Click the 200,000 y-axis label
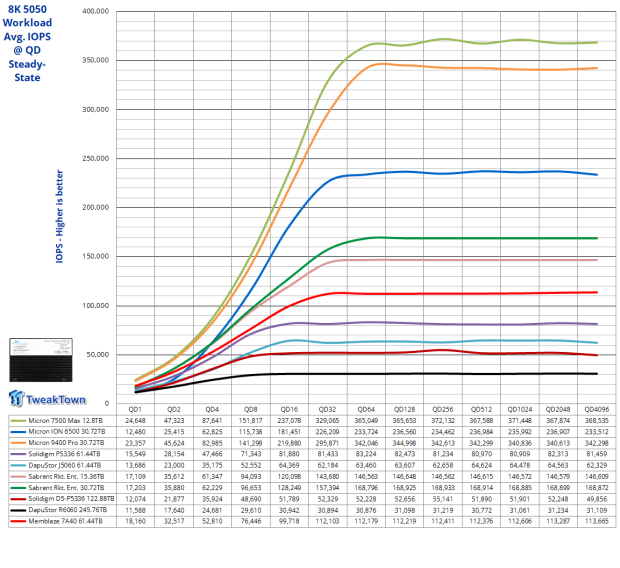Screen dimensions: 620x568 click(95, 207)
